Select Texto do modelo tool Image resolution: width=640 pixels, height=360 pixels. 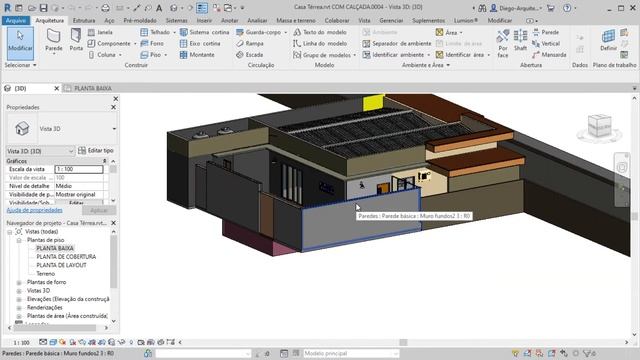tap(320, 32)
